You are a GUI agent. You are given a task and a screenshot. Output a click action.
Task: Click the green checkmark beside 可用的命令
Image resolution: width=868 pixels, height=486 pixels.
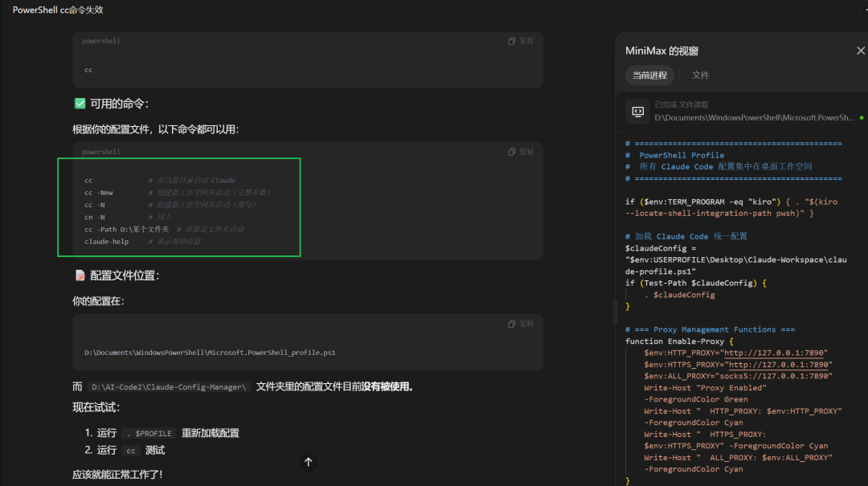click(x=80, y=104)
